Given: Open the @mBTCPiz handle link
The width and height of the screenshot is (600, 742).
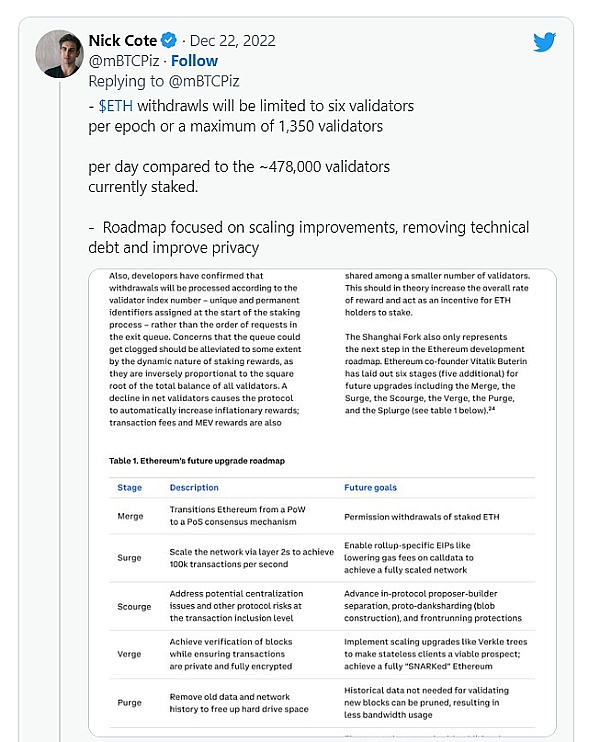Looking at the screenshot, I should click(x=124, y=62).
